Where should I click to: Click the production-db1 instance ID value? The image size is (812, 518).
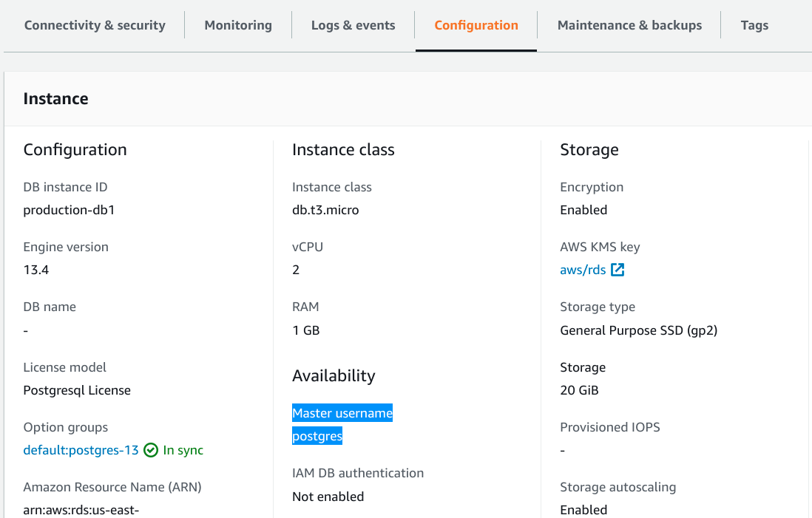click(69, 210)
